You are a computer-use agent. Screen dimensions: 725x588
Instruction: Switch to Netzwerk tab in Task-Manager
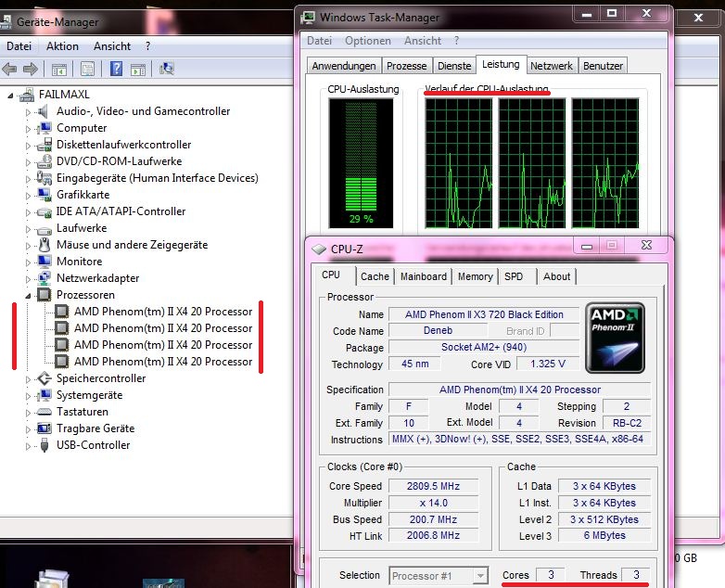tap(551, 66)
